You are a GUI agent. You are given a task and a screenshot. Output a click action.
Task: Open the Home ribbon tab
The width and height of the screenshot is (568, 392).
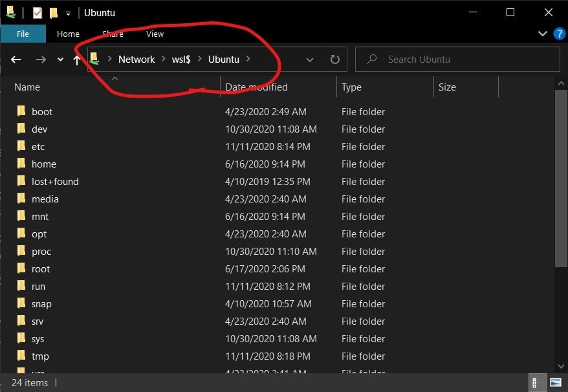click(68, 34)
